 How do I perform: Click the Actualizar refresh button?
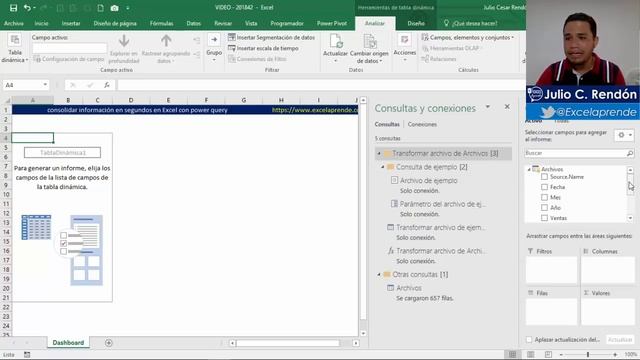click(x=335, y=48)
